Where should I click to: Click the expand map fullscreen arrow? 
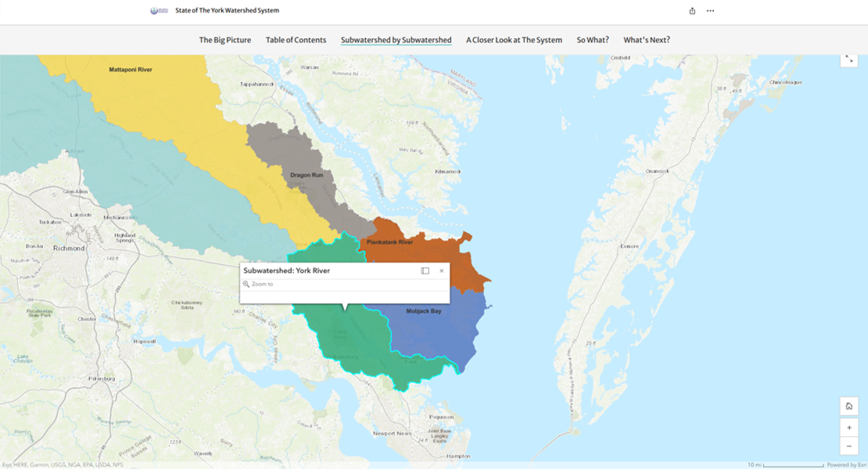click(849, 59)
